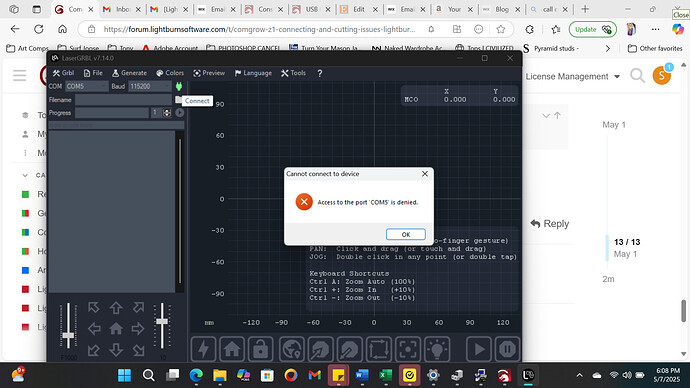This screenshot has height=388, width=690.
Task: Click the Filename input field
Action: coord(124,100)
